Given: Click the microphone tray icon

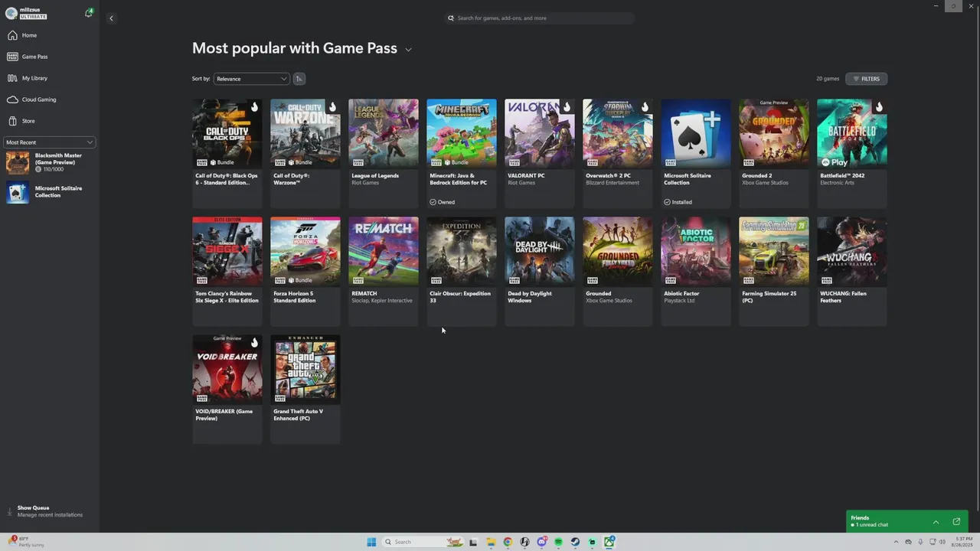Looking at the screenshot, I should click(920, 542).
